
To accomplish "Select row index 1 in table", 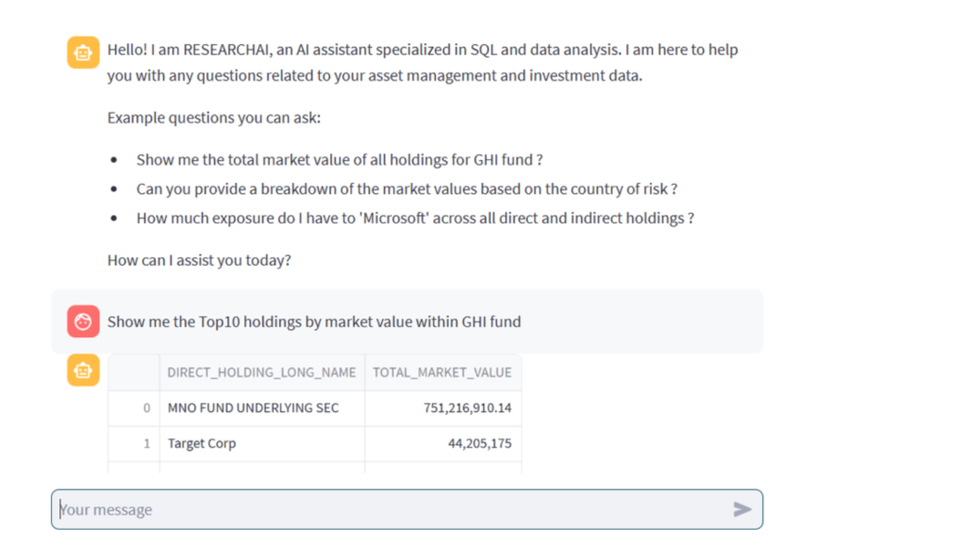I will point(134,444).
